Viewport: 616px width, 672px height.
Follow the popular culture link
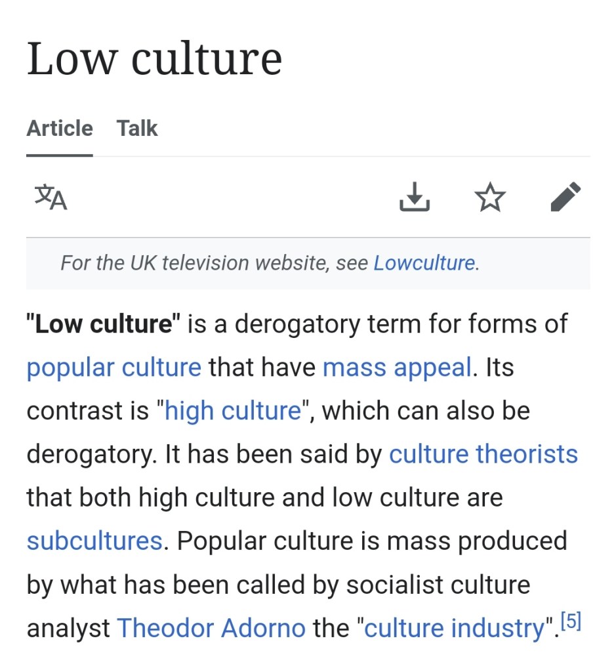coord(114,367)
